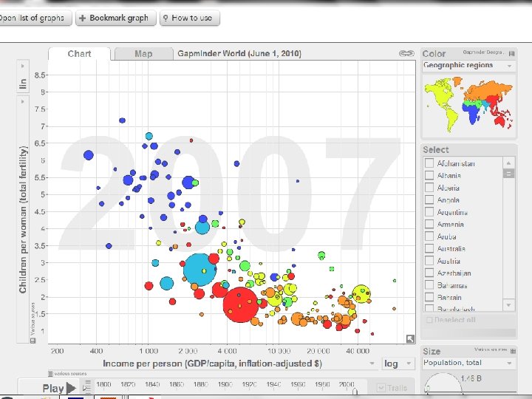
Task: Click the Select panel heading
Action: pyautogui.click(x=436, y=149)
